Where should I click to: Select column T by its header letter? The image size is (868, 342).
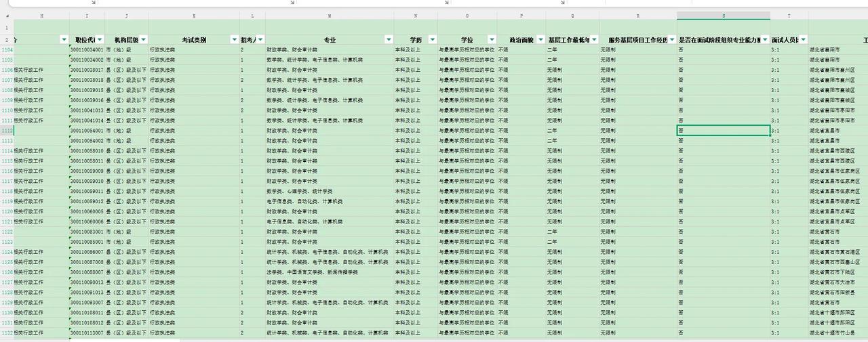click(x=789, y=16)
